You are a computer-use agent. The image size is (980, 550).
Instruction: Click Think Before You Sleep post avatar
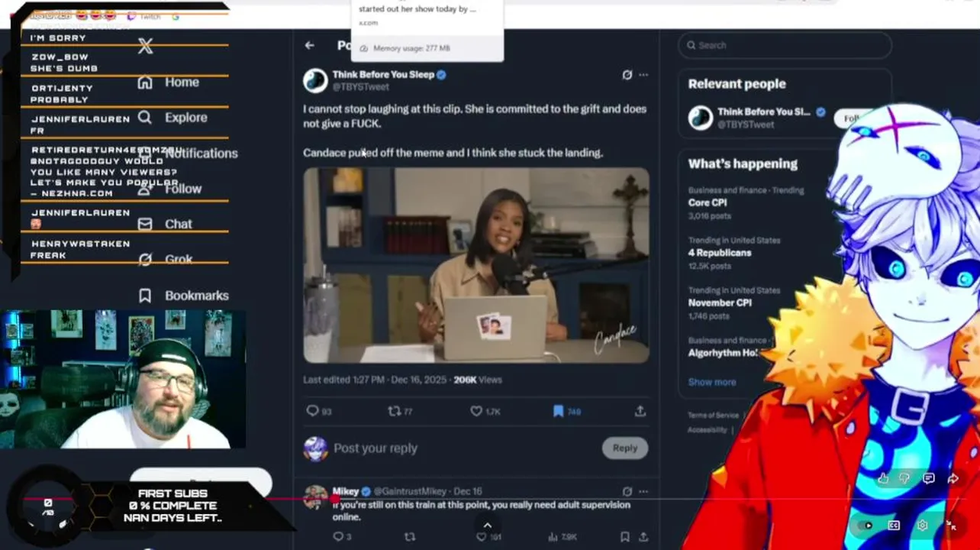click(315, 80)
